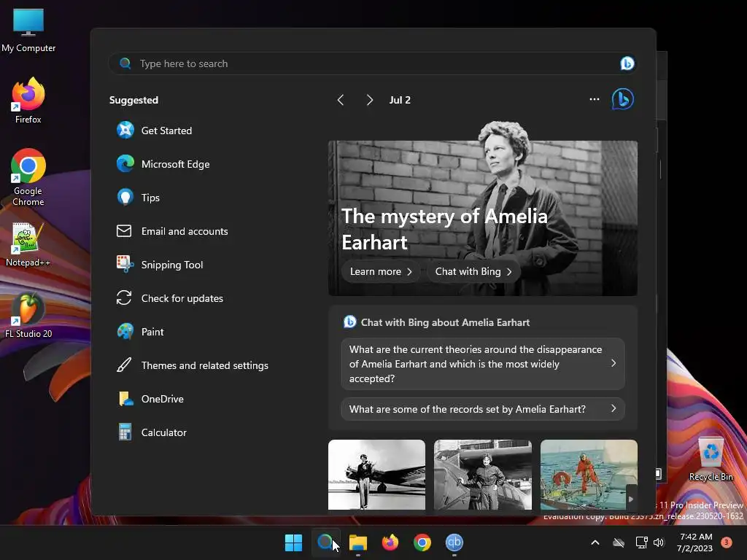The image size is (747, 560).
Task: Click the Suggested heading
Action: coord(133,100)
